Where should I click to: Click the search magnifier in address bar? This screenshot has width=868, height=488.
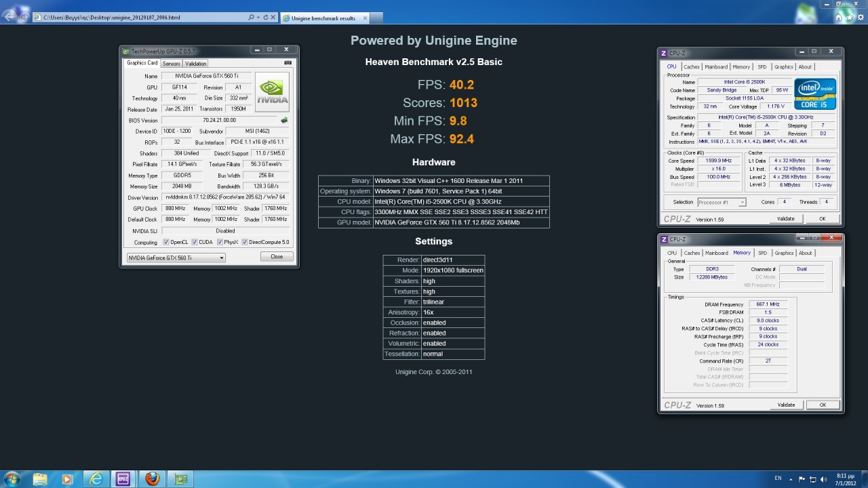pos(251,18)
